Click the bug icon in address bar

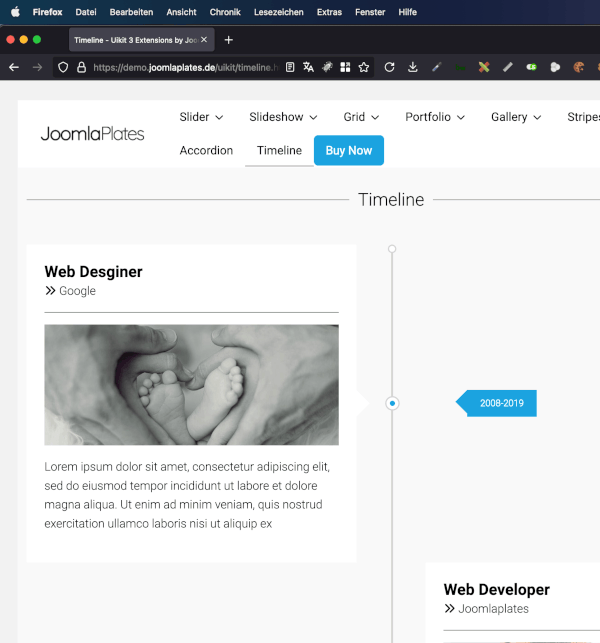pyautogui.click(x=327, y=67)
